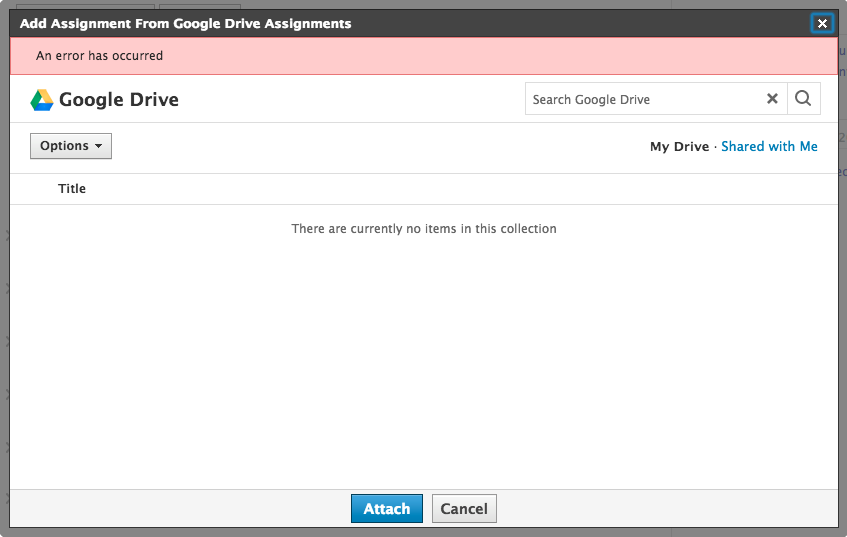Click the Google Drive heading text

coord(119,100)
